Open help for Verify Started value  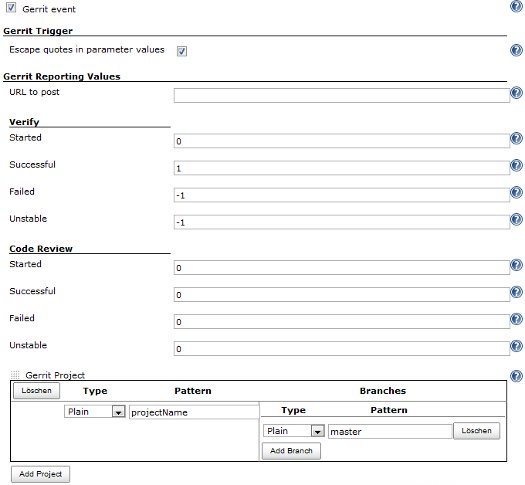516,138
